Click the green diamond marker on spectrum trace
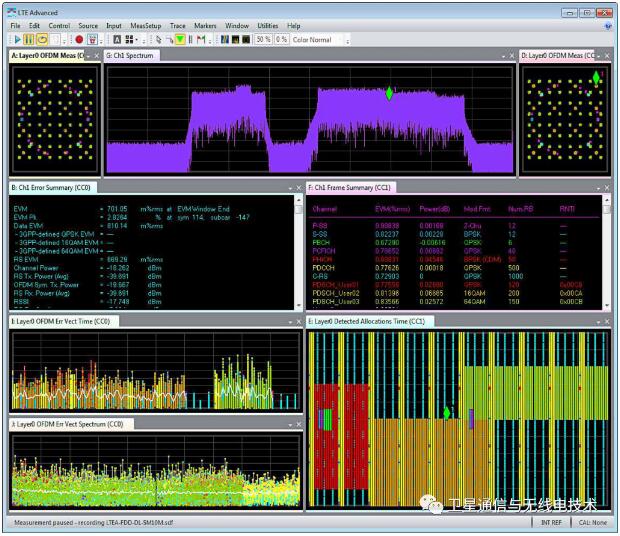The height and width of the screenshot is (536, 620). 390,93
